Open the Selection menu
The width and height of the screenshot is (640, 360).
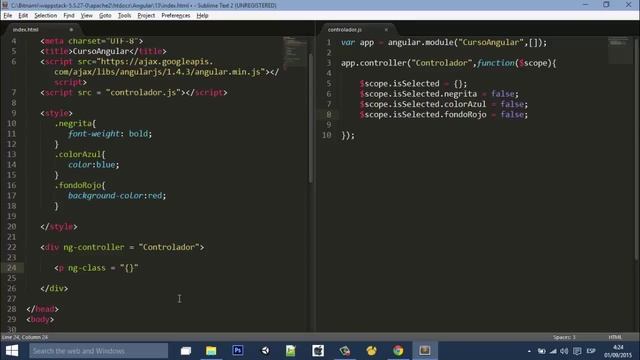tap(45, 16)
